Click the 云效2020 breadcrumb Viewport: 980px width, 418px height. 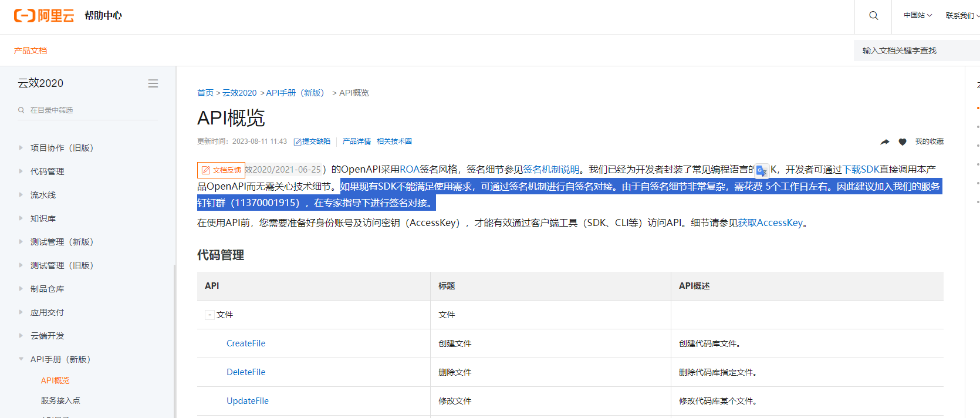point(239,93)
